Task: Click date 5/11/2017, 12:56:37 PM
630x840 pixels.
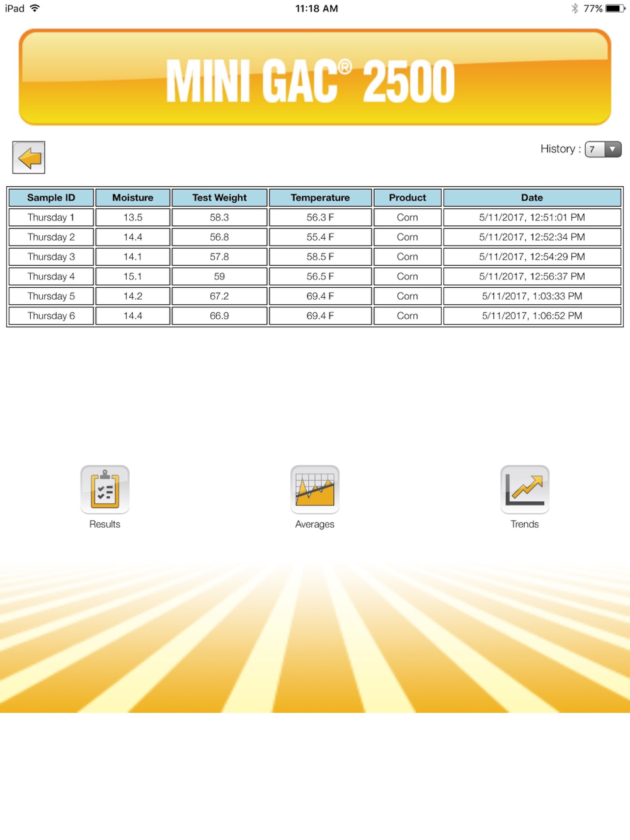Action: pyautogui.click(x=532, y=276)
